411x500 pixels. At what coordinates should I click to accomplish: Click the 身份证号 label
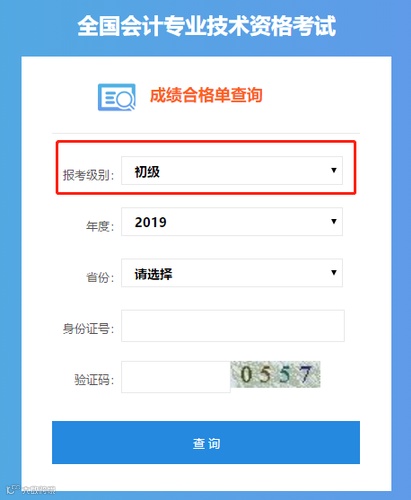click(x=88, y=329)
